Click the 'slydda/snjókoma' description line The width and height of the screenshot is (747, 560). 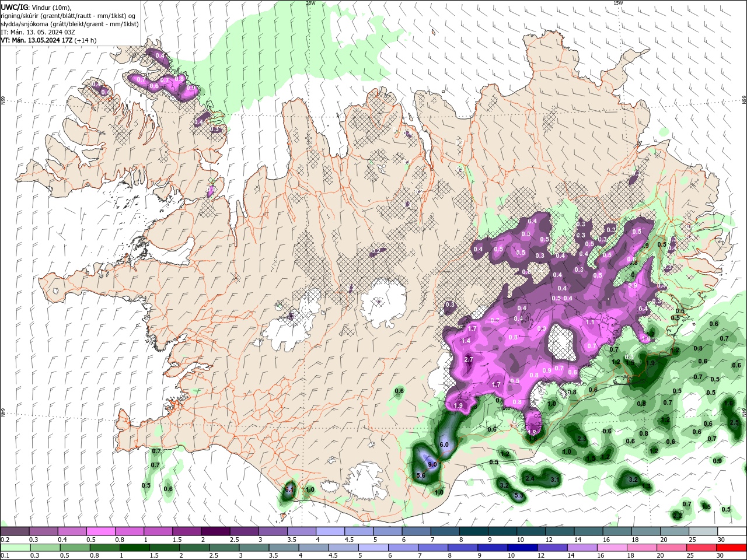(69, 24)
